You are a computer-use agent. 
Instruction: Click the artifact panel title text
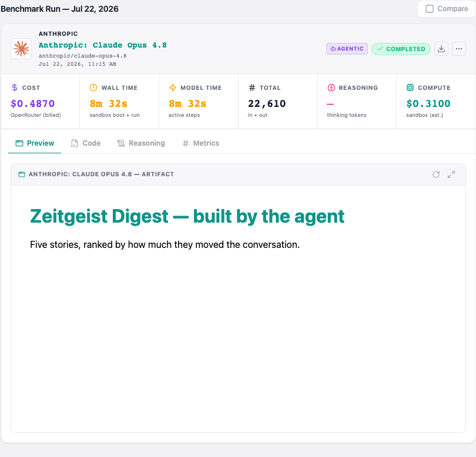(102, 174)
